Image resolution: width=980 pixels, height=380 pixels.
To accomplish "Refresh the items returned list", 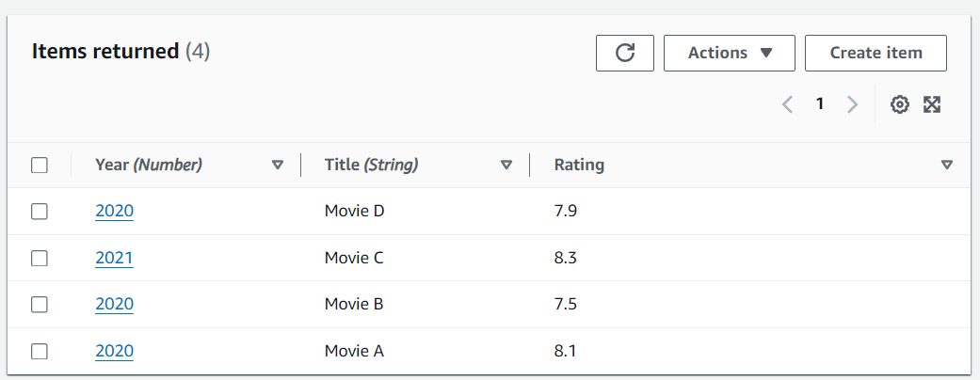I will point(625,54).
